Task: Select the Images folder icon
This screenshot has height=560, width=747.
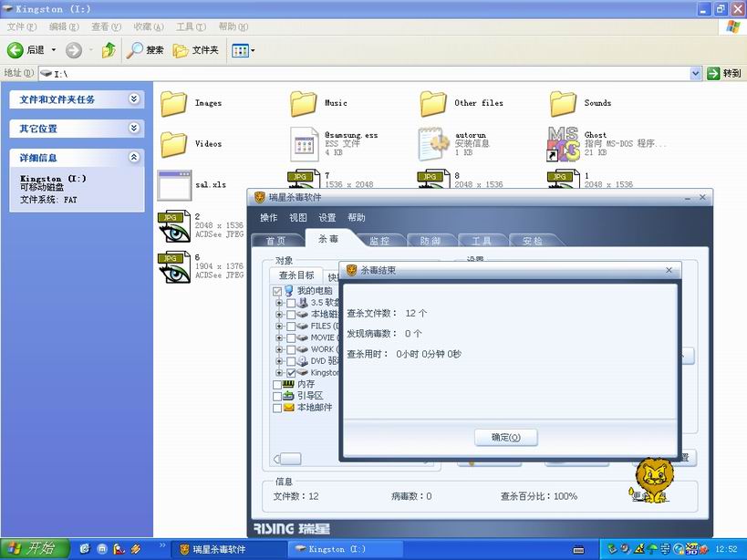Action: pos(173,103)
